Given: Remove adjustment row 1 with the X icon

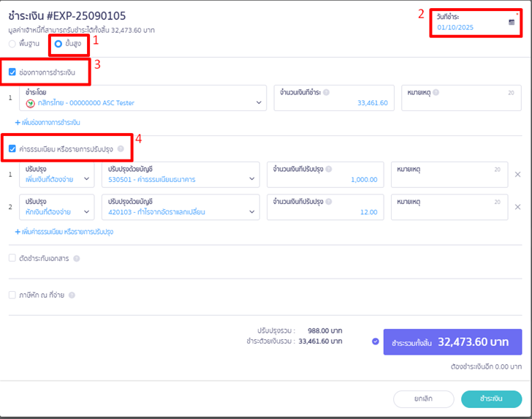Looking at the screenshot, I should pos(518,174).
